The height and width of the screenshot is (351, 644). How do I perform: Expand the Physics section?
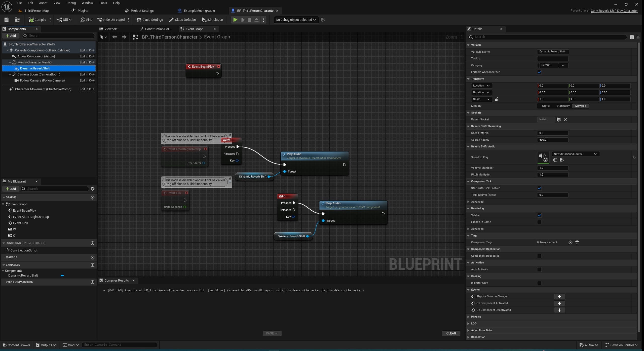point(468,317)
